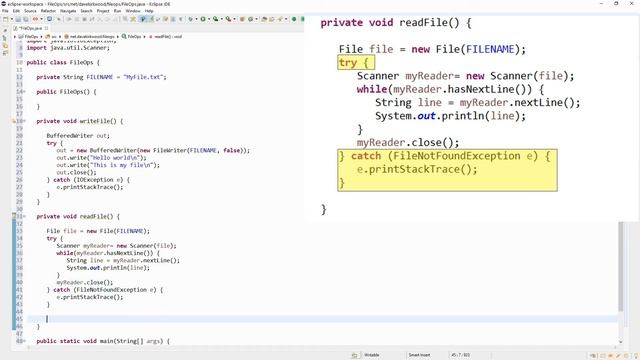The image size is (640, 360).
Task: Click the Save All toolbar icon
Action: coord(25,19)
